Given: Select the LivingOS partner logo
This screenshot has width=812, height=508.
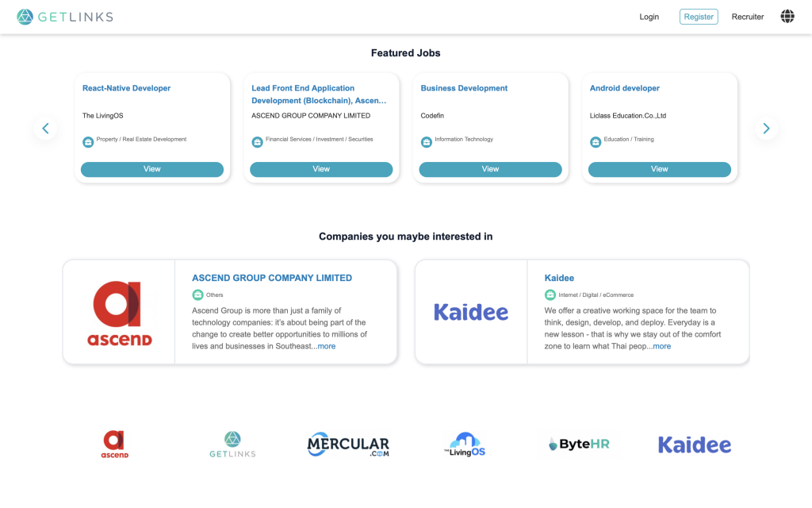Looking at the screenshot, I should 465,443.
